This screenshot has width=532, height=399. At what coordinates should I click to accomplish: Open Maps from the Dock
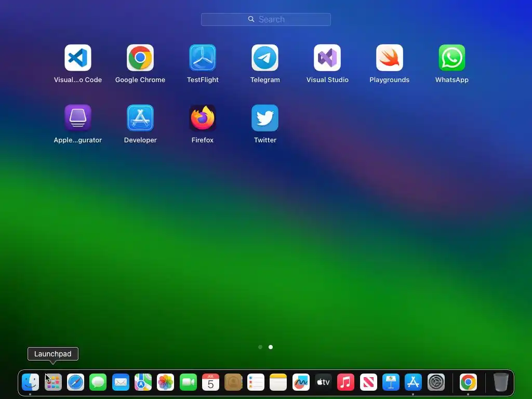click(x=143, y=382)
